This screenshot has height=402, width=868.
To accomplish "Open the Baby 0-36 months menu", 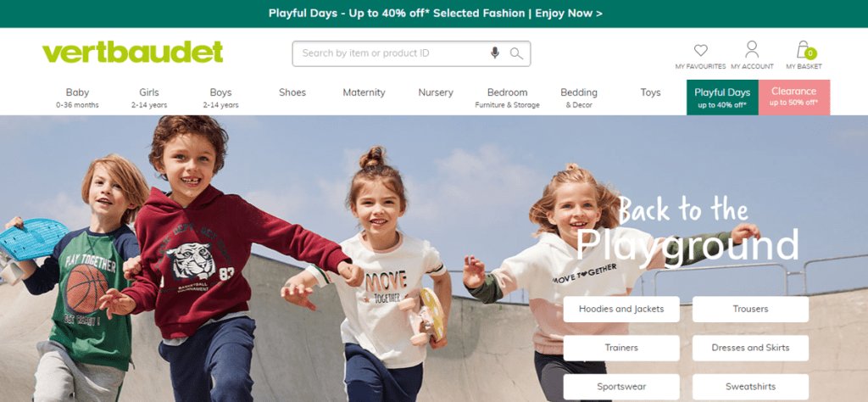I will coord(77,98).
